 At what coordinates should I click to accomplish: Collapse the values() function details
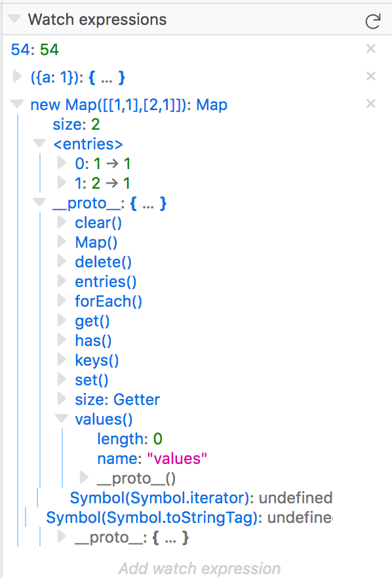click(x=61, y=419)
